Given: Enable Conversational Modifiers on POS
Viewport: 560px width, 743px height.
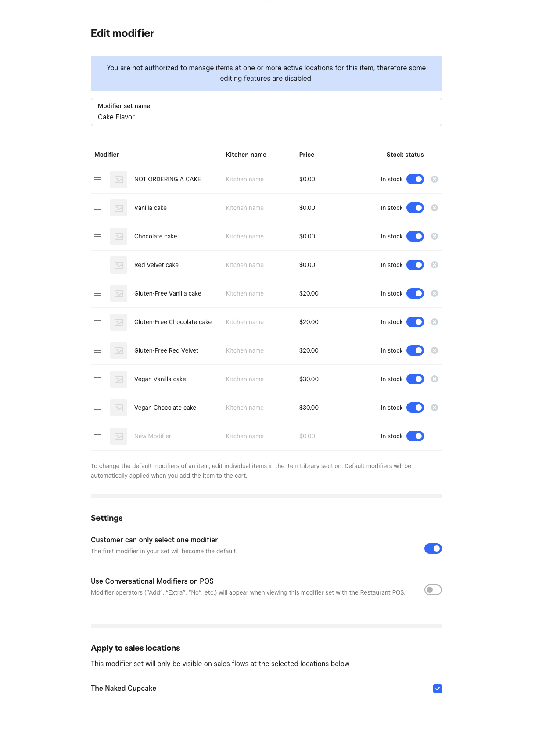Looking at the screenshot, I should (433, 590).
